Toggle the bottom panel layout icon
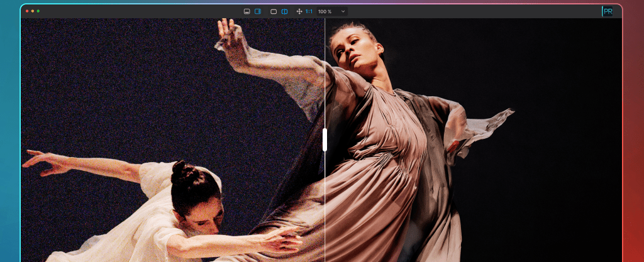This screenshot has height=262, width=644. click(x=247, y=11)
